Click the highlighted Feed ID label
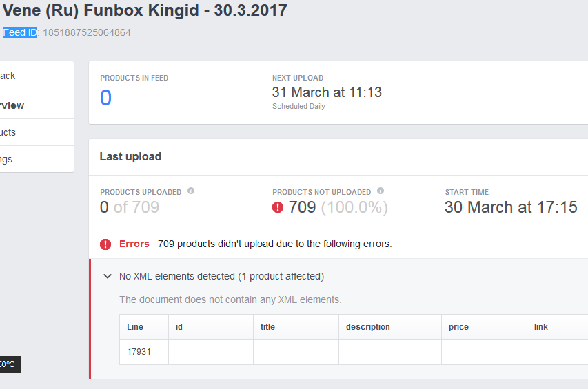Screen dimensions: 588x389 19,32
